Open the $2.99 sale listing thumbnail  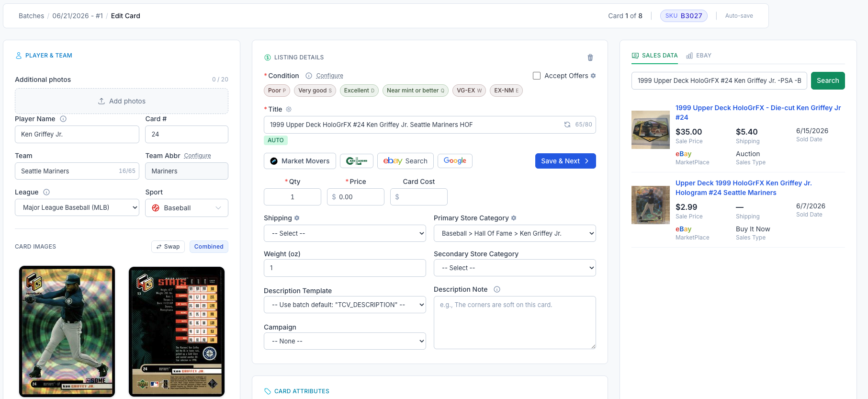tap(651, 205)
